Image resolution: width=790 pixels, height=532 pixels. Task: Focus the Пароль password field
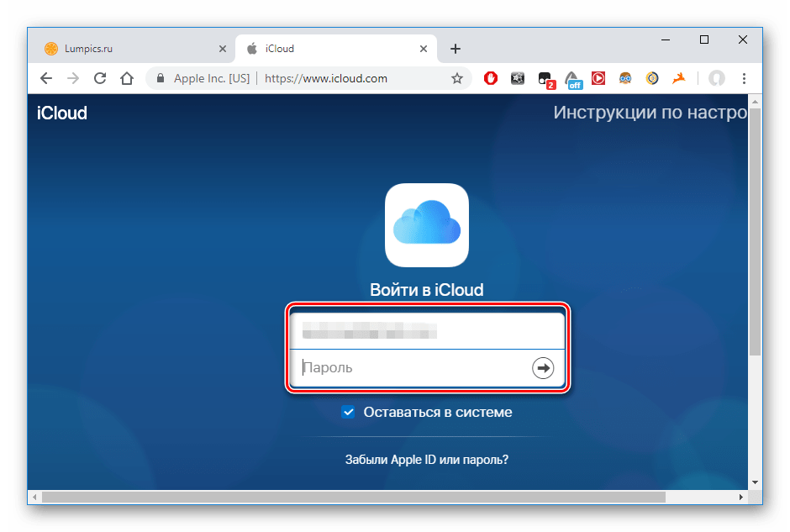tap(412, 367)
